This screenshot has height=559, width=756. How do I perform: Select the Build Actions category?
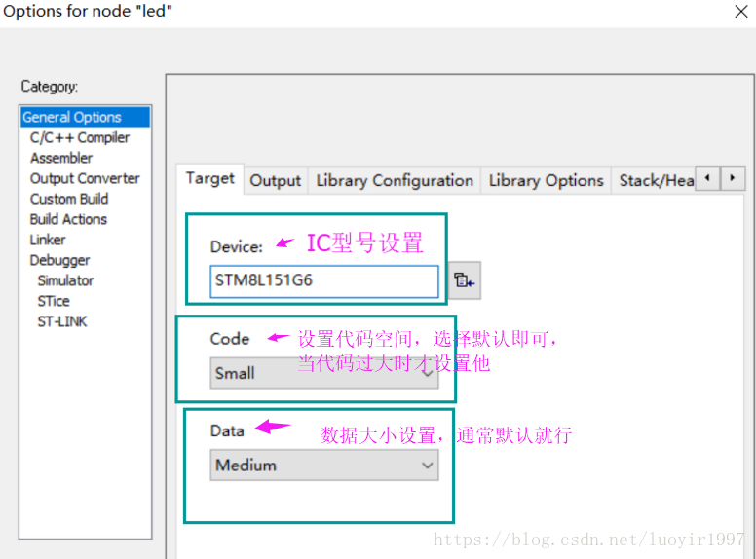[68, 220]
